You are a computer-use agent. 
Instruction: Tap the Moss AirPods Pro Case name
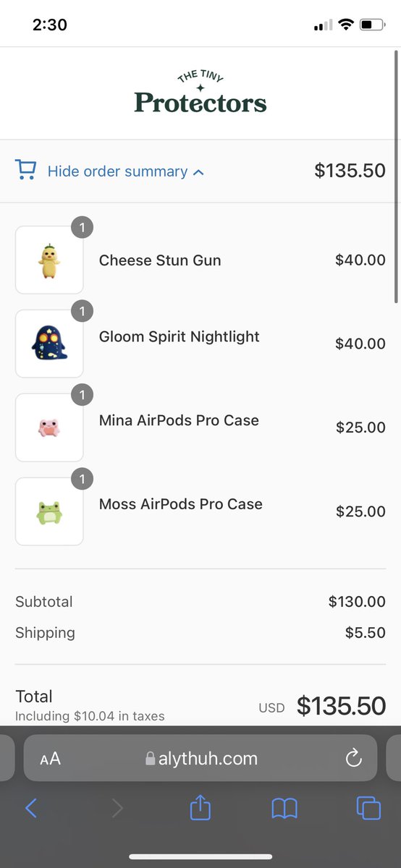pyautogui.click(x=181, y=504)
